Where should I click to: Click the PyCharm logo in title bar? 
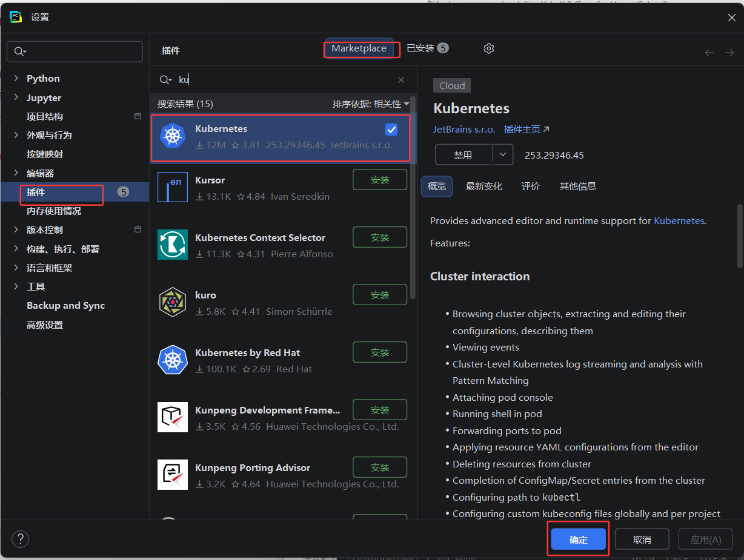coord(16,17)
